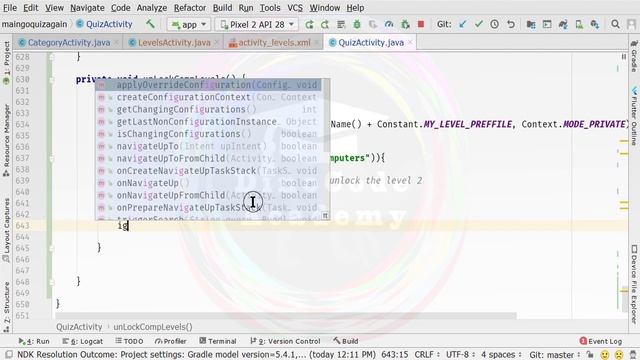Open Run Anything toolbar icon
This screenshot has height=360, width=640.
(x=547, y=24)
